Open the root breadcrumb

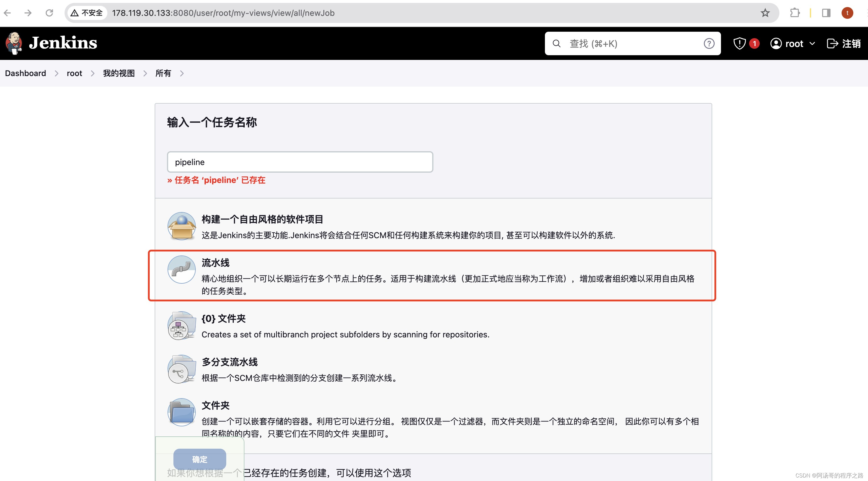[x=75, y=73]
